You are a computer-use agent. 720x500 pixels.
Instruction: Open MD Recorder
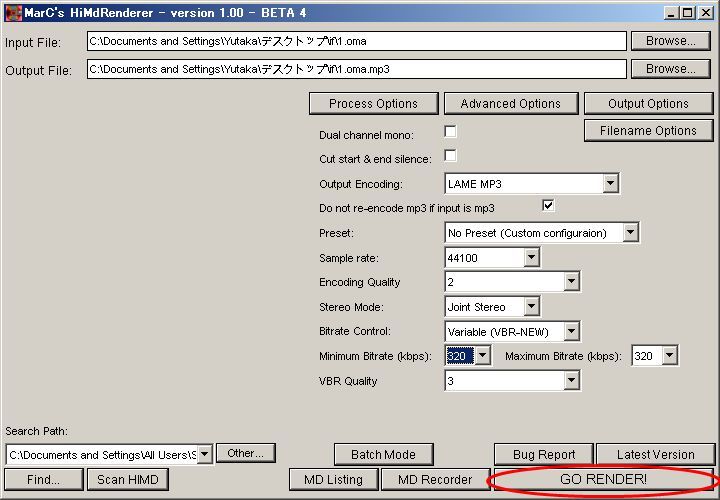click(435, 480)
